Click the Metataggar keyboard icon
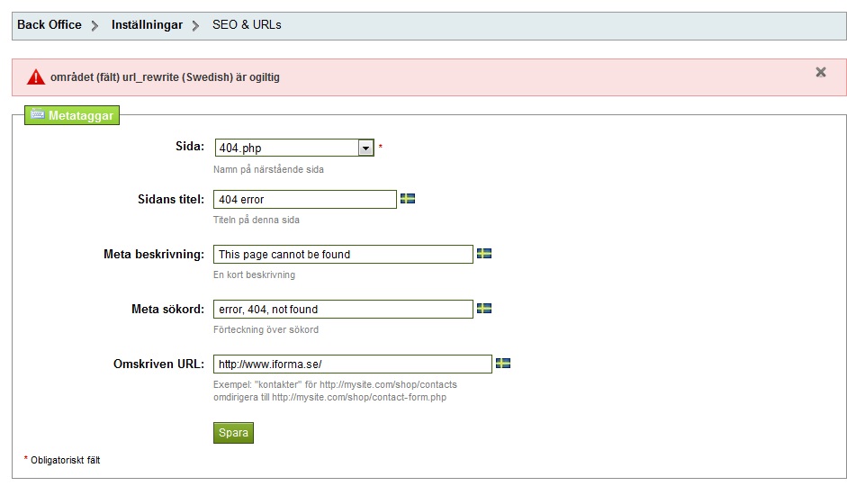Screen dimensions: 847x504 (38, 114)
